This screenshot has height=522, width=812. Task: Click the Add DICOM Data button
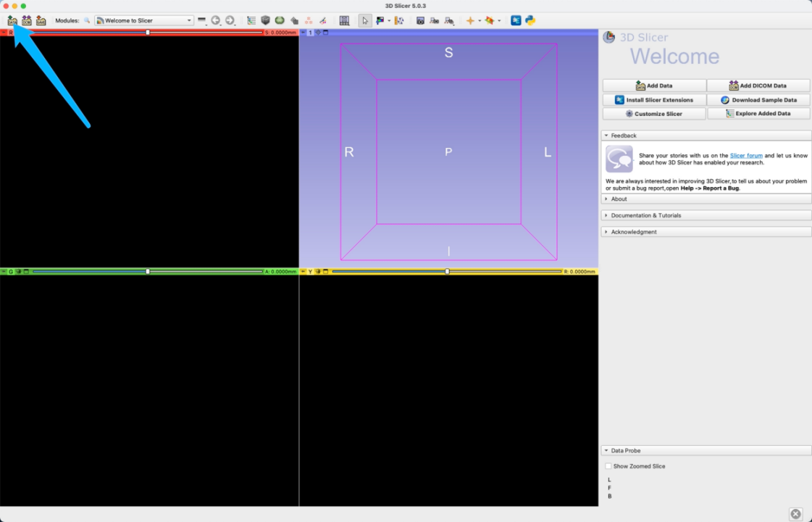click(758, 86)
